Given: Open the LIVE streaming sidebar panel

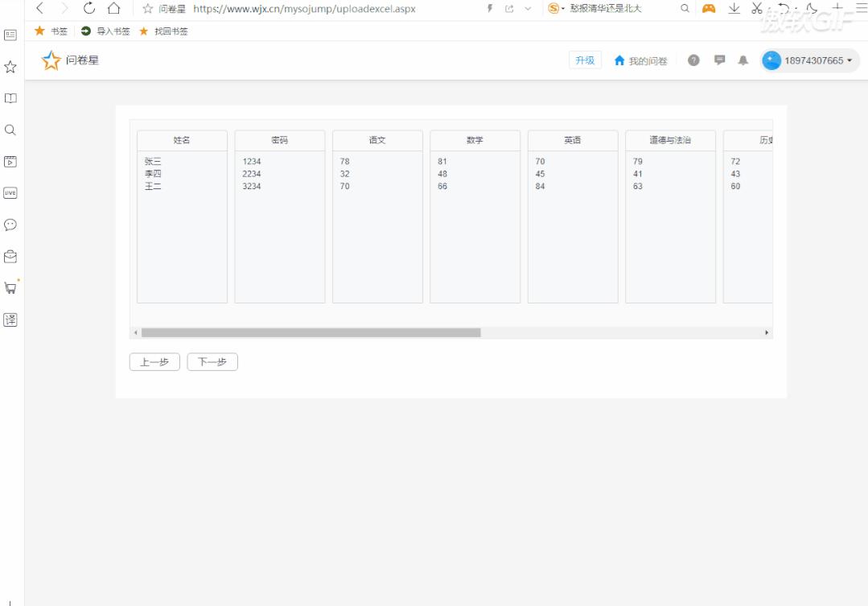Looking at the screenshot, I should (x=10, y=193).
